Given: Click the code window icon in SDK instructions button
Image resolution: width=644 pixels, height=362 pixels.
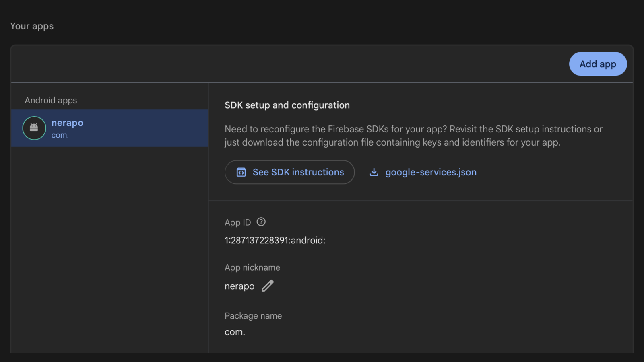Looking at the screenshot, I should (241, 172).
